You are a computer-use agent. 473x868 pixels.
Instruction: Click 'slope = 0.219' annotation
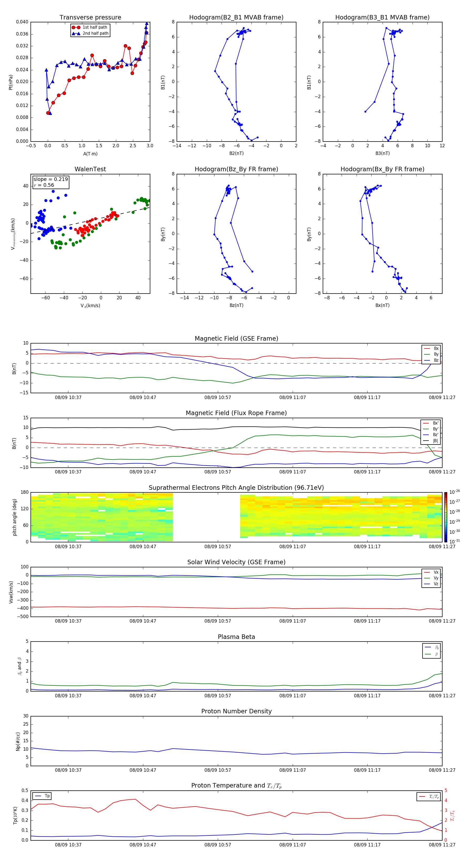click(50, 179)
